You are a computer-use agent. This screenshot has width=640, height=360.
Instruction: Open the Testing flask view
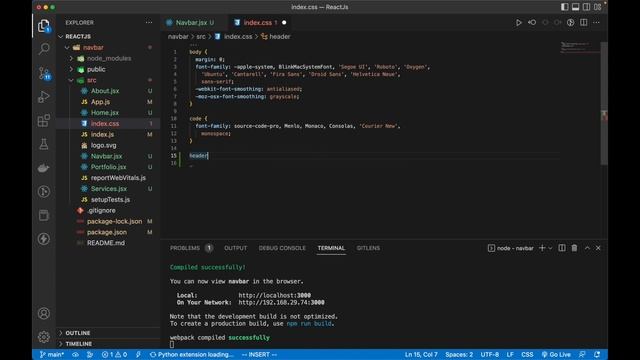pos(44,144)
